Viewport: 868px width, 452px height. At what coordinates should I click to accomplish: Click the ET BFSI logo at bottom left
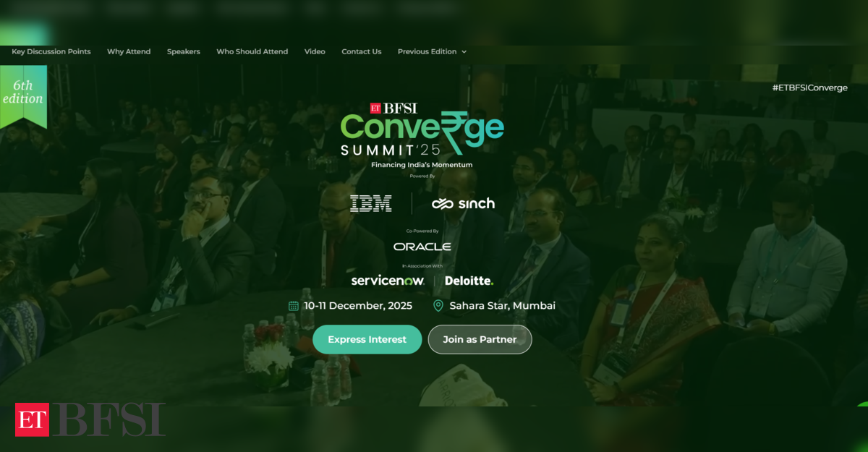[x=90, y=419]
